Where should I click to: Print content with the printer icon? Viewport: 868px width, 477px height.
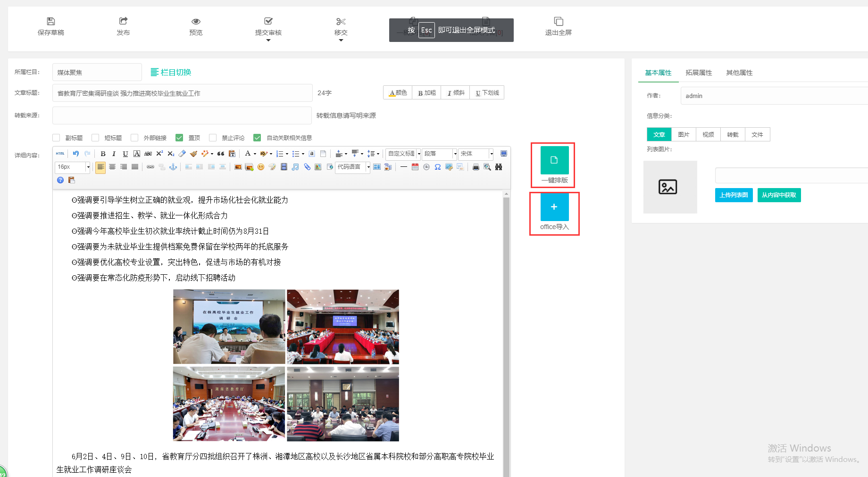(x=476, y=167)
